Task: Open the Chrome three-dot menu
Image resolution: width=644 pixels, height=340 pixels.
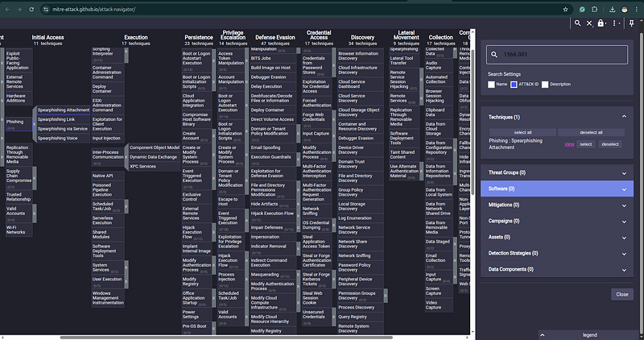Action: tap(637, 9)
